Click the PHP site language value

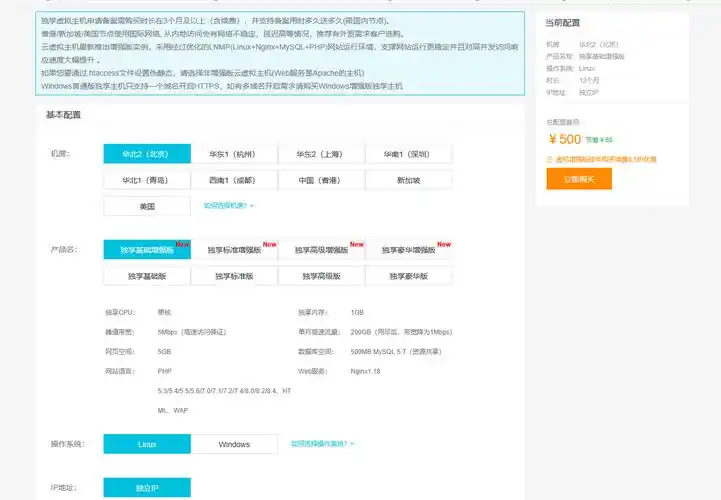pyautogui.click(x=164, y=371)
